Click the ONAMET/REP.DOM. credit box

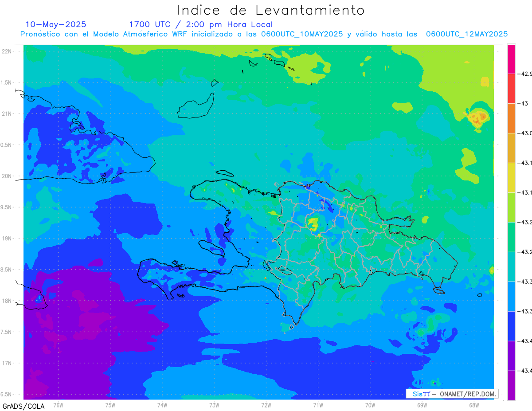point(452,394)
